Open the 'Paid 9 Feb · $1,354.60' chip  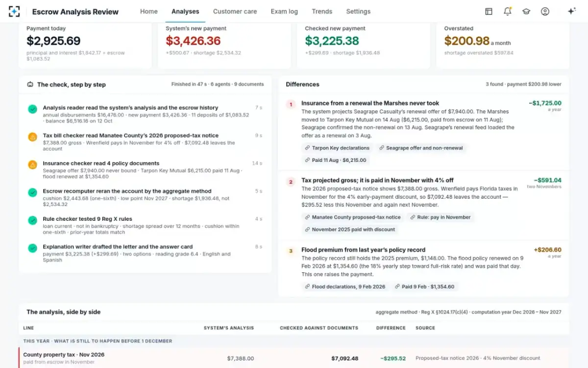point(424,287)
